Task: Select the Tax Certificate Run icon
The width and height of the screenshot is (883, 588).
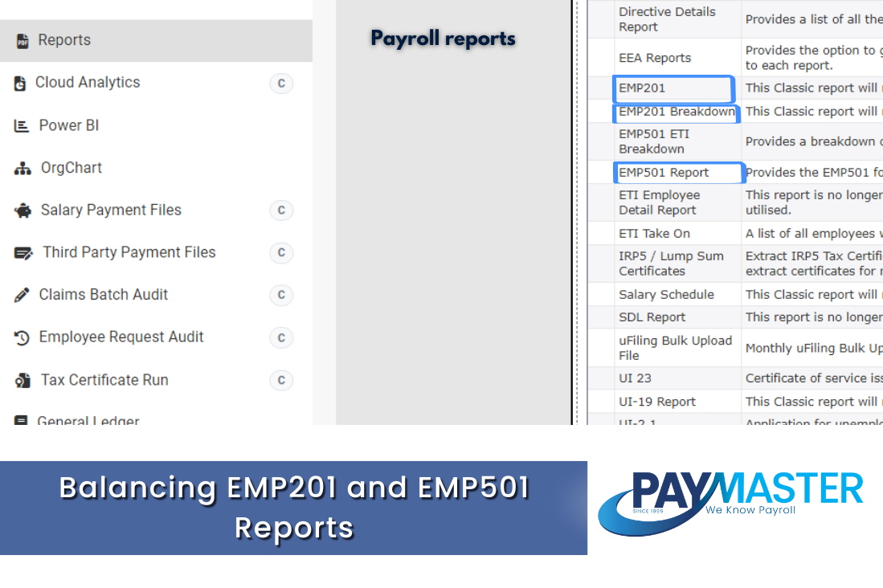Action: [21, 380]
